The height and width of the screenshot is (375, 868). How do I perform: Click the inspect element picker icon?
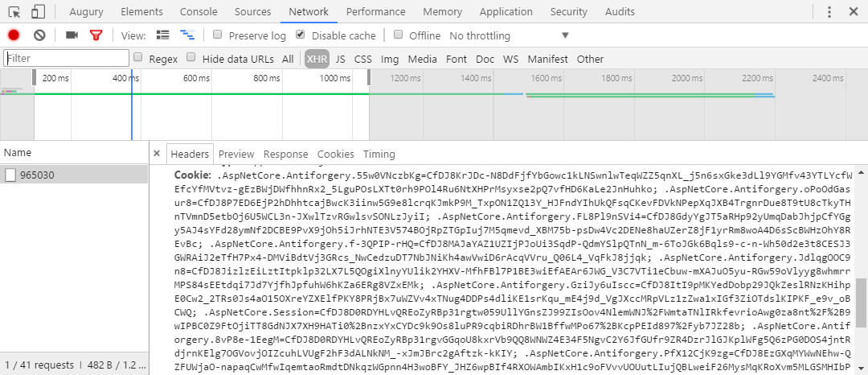14,12
